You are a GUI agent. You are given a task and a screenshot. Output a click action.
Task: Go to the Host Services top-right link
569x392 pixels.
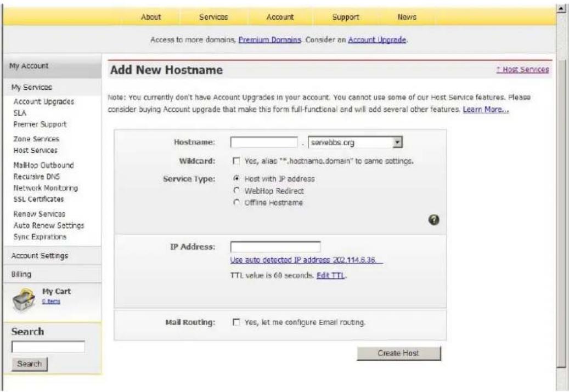pos(522,69)
